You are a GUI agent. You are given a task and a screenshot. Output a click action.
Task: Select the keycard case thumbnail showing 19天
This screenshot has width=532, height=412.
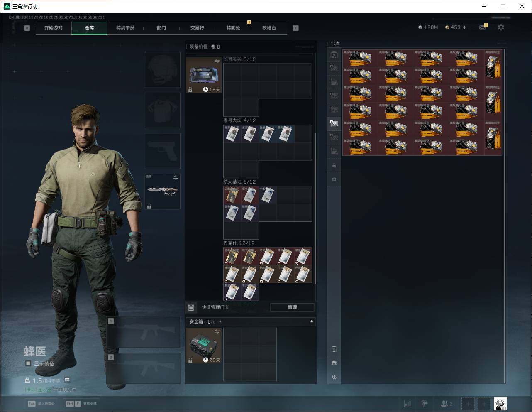point(204,75)
